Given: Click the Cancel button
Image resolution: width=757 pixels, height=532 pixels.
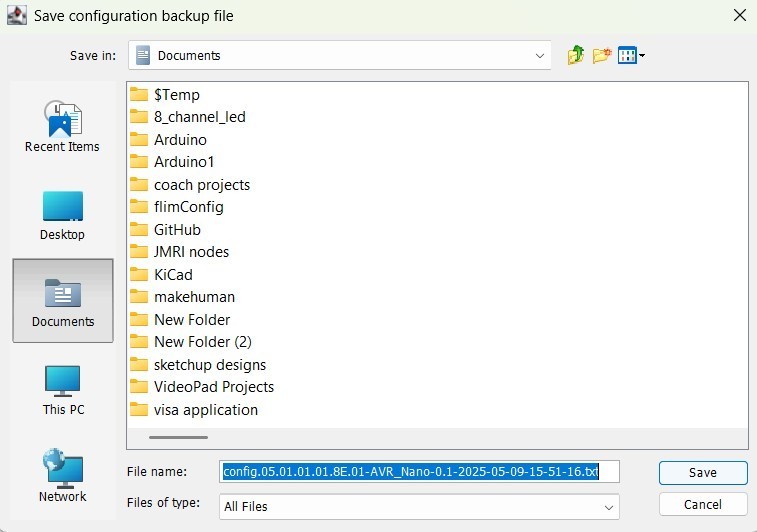Looking at the screenshot, I should [x=703, y=504].
